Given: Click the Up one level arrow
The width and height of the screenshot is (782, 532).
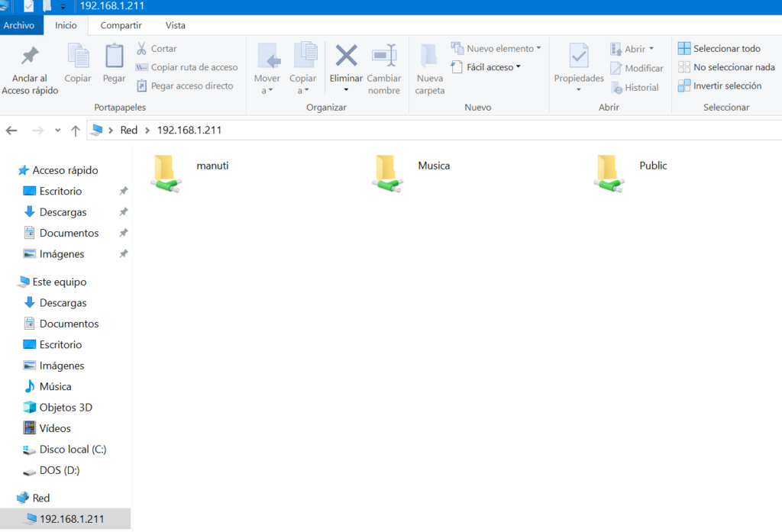Looking at the screenshot, I should 76,131.
